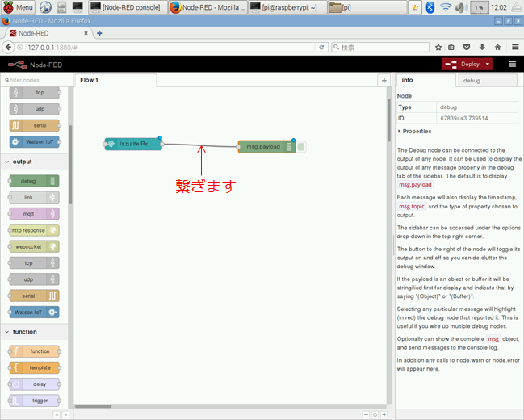
Task: Open the pi folder taskbar window
Action: coord(367,7)
